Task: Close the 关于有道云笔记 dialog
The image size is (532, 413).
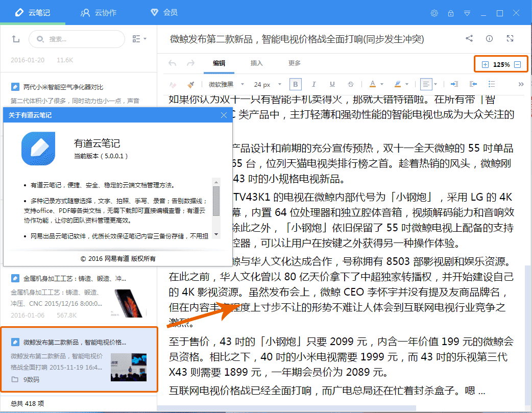Action: pyautogui.click(x=224, y=115)
